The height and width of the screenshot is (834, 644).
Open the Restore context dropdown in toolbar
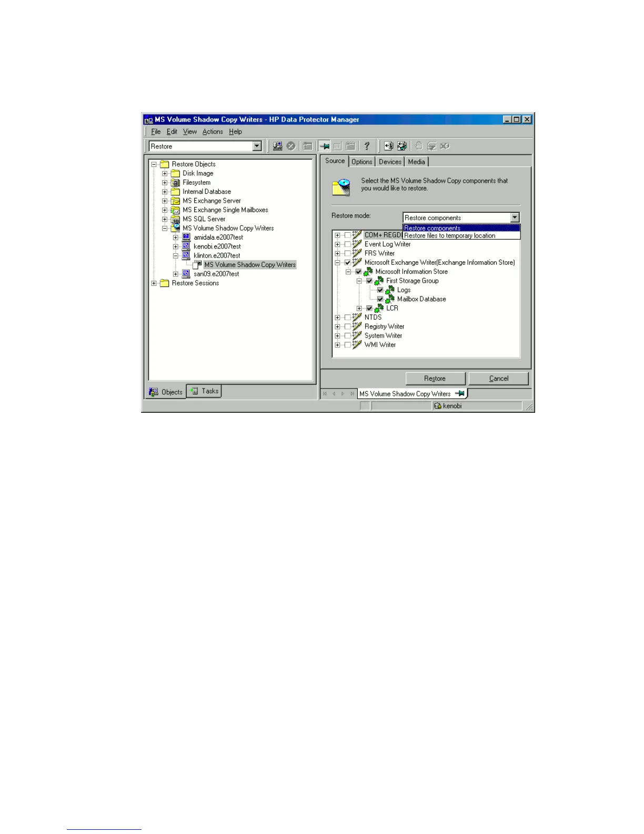pos(257,146)
